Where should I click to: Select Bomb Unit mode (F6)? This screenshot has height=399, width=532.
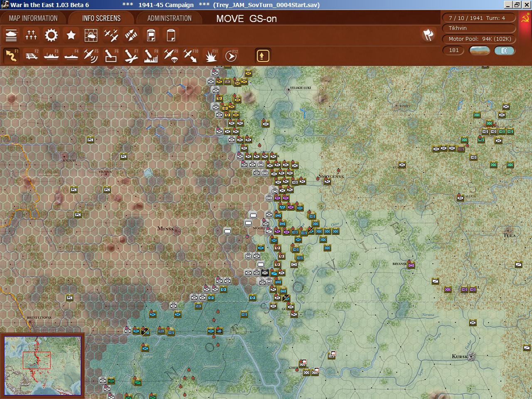tap(111, 56)
